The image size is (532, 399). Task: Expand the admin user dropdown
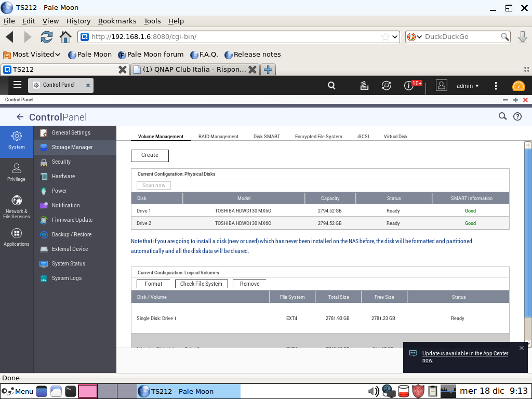(468, 86)
